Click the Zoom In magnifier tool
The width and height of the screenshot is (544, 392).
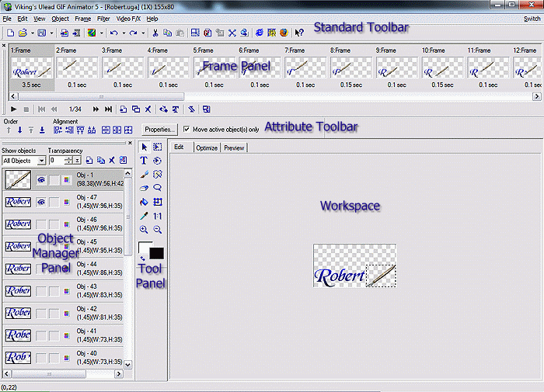(144, 230)
